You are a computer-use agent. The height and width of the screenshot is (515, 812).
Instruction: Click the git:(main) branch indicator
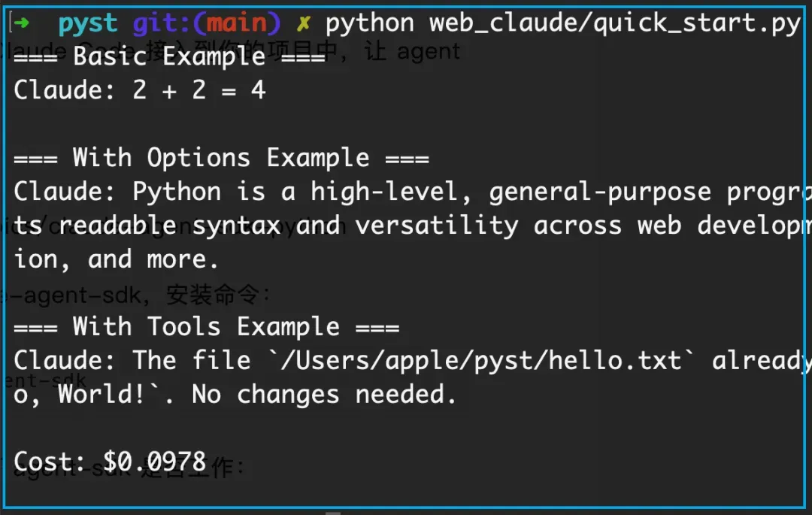point(207,24)
